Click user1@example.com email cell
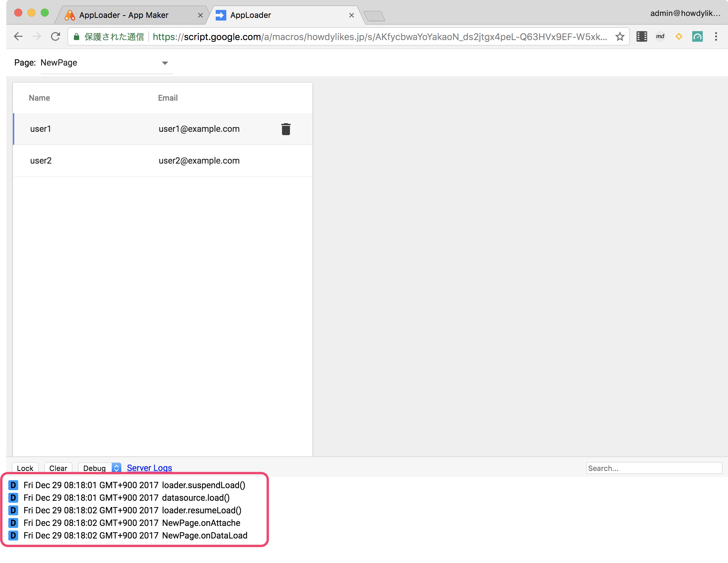The image size is (728, 563). click(199, 129)
